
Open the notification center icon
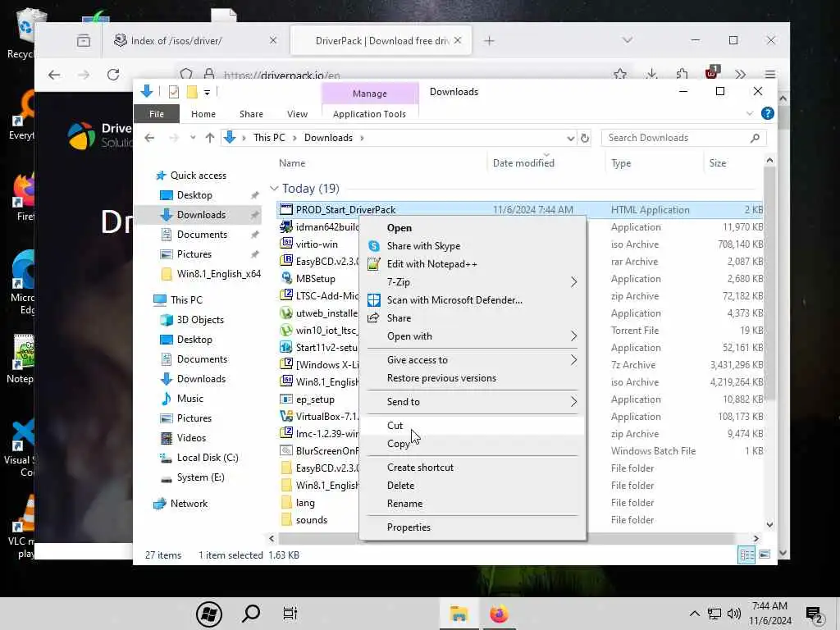(815, 615)
